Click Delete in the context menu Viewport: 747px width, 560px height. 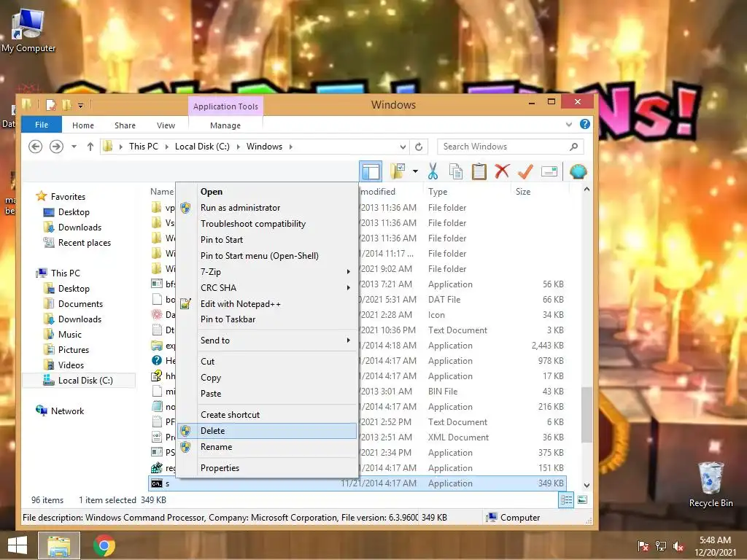click(267, 431)
